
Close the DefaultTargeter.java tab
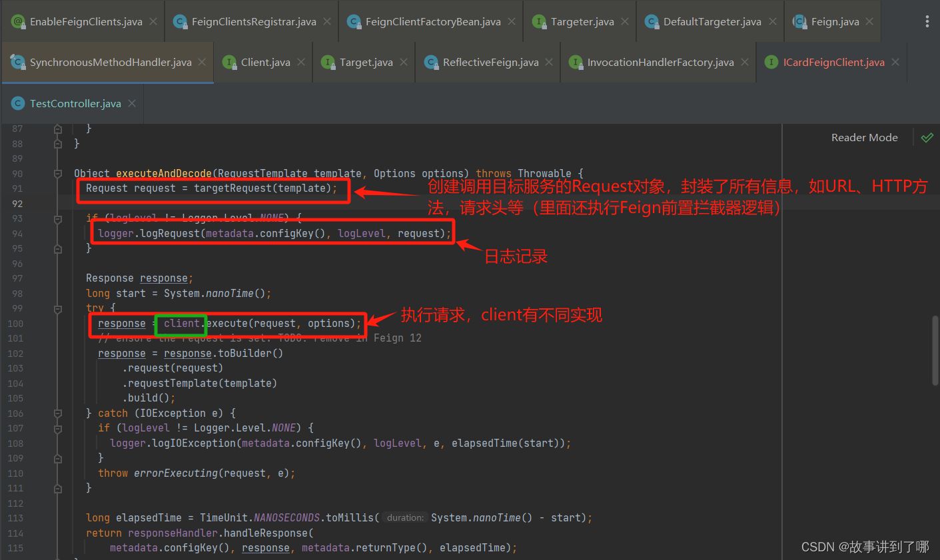(773, 21)
